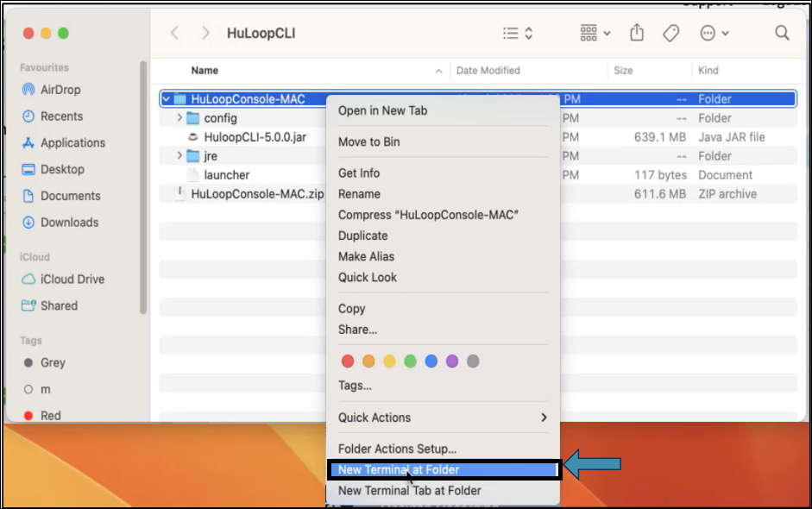Go forward with the Finder forward arrow
The height and width of the screenshot is (509, 812).
coord(205,33)
